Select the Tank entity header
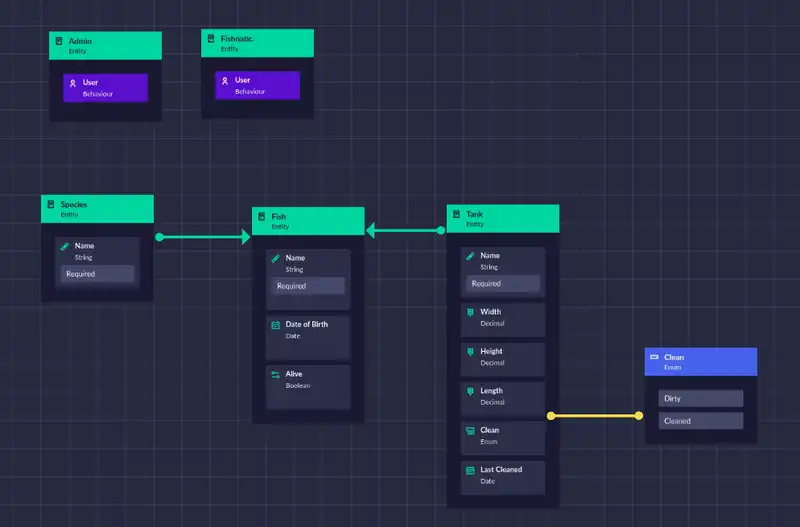 (x=502, y=218)
